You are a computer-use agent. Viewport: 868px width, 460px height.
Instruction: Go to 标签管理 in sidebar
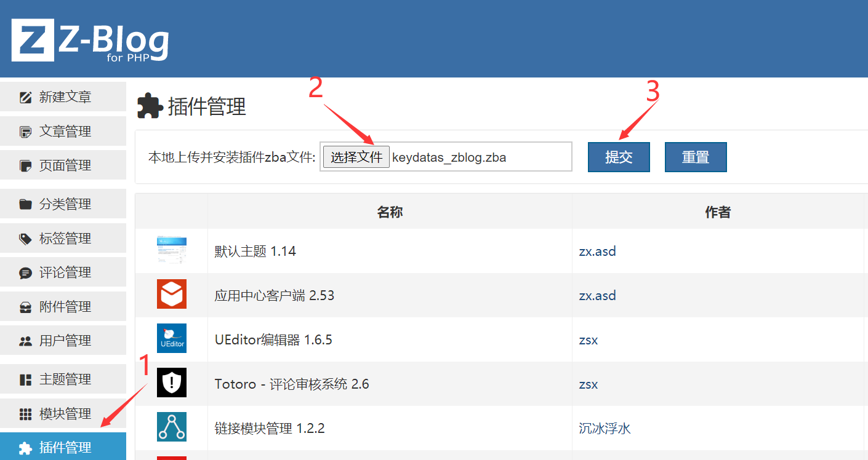click(63, 238)
